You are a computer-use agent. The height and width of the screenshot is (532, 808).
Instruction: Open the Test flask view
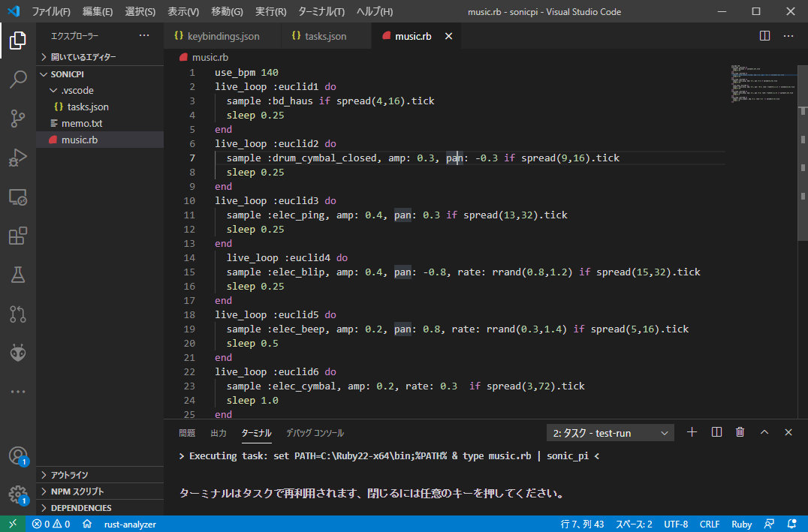[x=18, y=275]
